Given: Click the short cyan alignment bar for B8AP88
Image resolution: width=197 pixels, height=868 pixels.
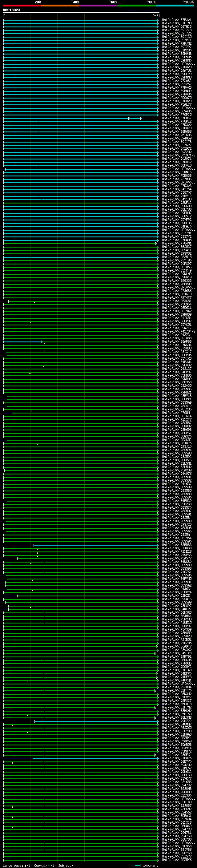Looking at the screenshot, I should point(23,342).
